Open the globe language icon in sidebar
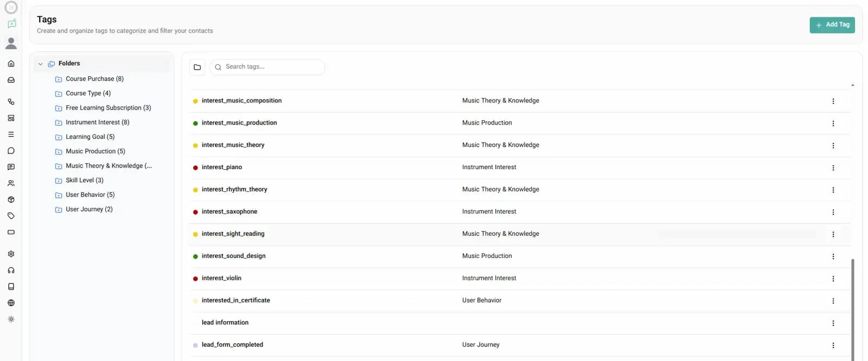The image size is (868, 361). pyautogui.click(x=11, y=302)
